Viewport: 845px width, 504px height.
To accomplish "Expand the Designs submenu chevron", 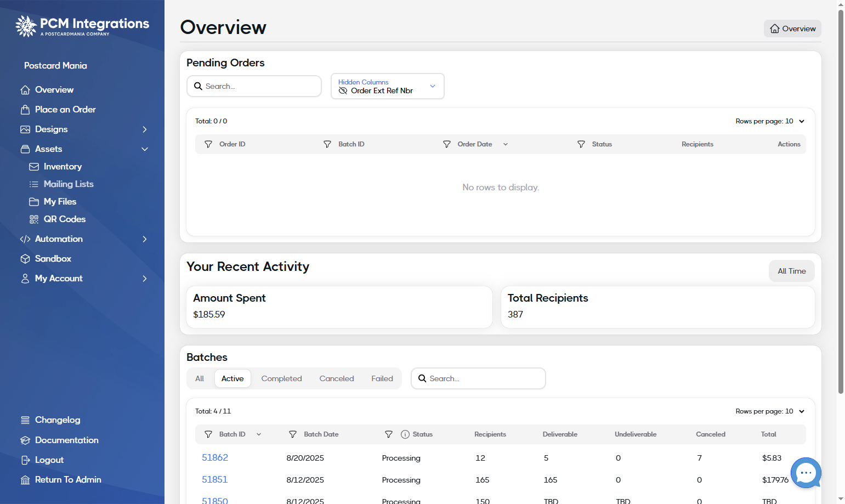I will (145, 129).
